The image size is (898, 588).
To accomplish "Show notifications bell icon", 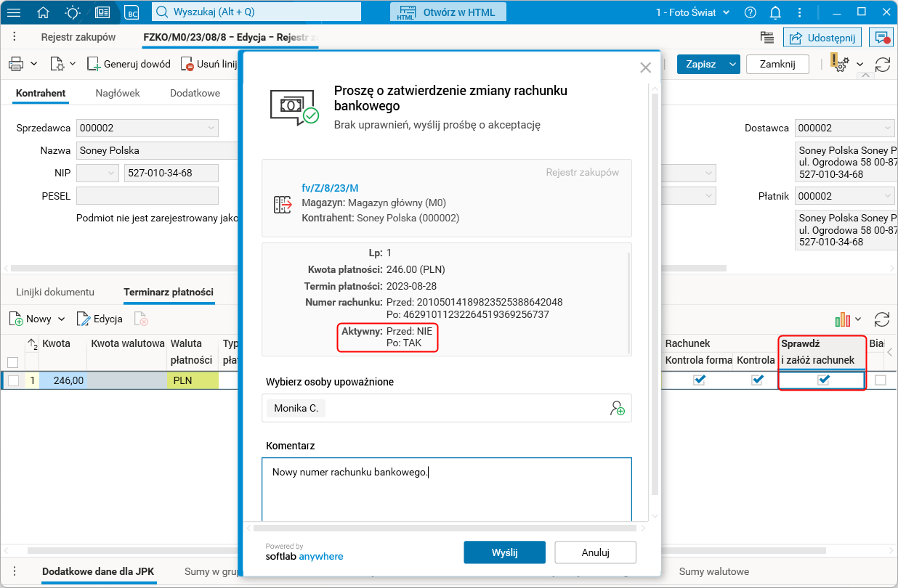I will (775, 12).
